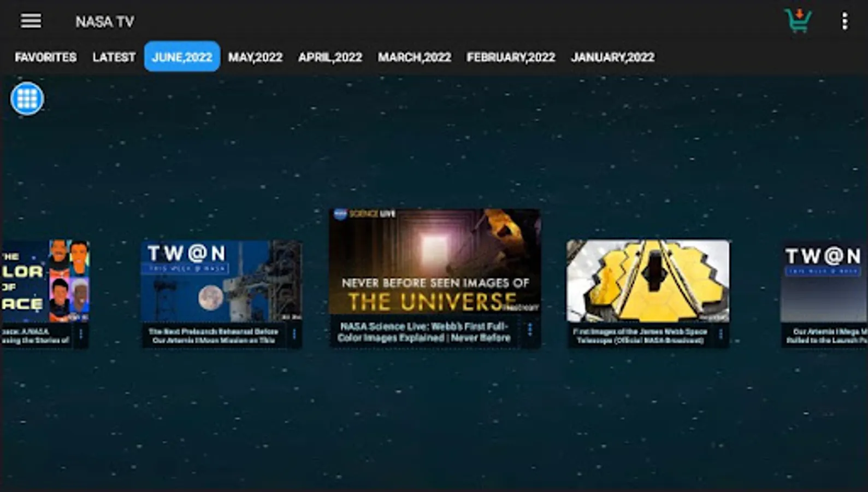The width and height of the screenshot is (868, 492).
Task: Switch to the MARCH,2022 tab
Action: pos(415,57)
